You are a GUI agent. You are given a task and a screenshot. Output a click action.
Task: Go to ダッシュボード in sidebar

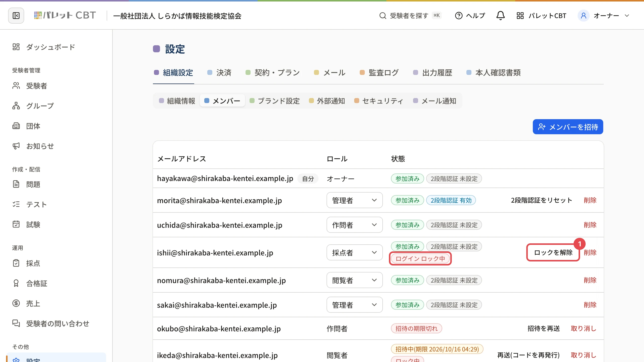tap(44, 47)
